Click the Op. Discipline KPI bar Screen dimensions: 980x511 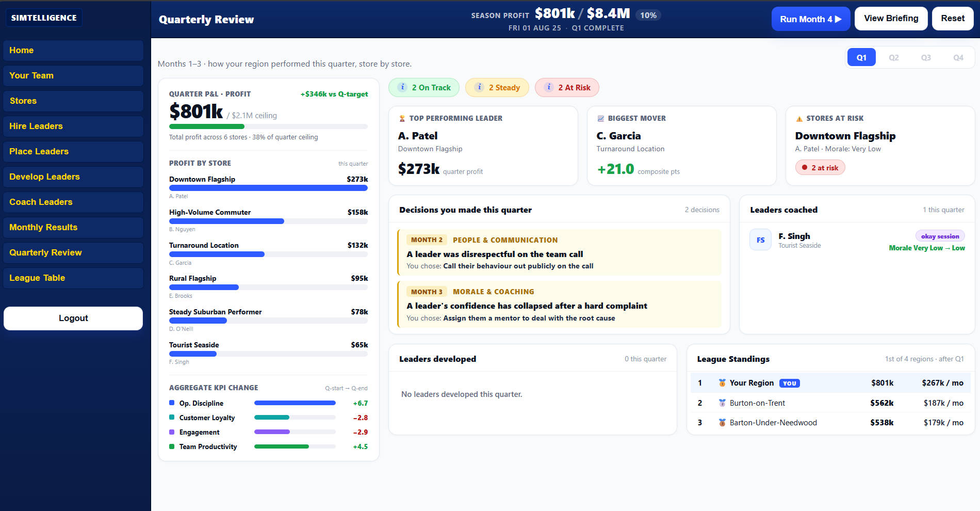click(x=295, y=403)
